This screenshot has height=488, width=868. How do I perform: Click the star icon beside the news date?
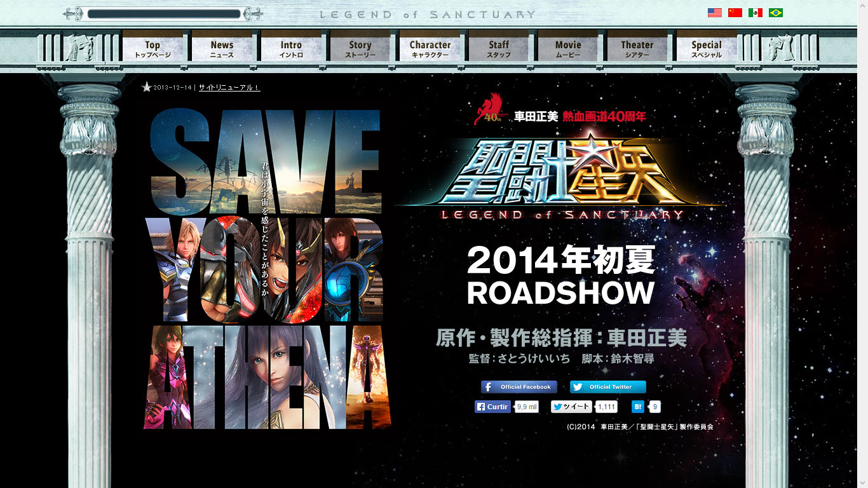coord(147,87)
